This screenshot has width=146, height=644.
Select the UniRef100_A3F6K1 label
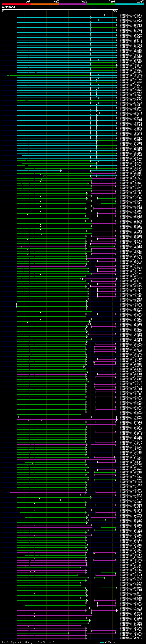pos(131,175)
